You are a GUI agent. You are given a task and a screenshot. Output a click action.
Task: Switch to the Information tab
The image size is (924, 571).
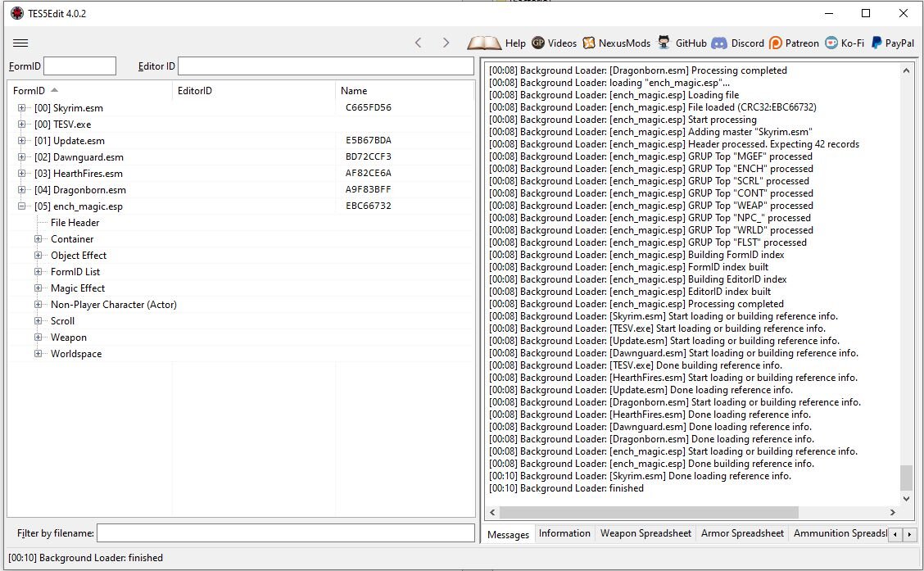point(564,533)
